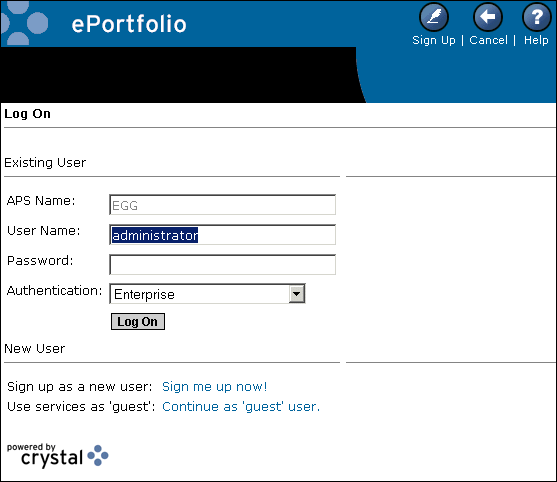Click the ePortfolio title text

[x=129, y=24]
